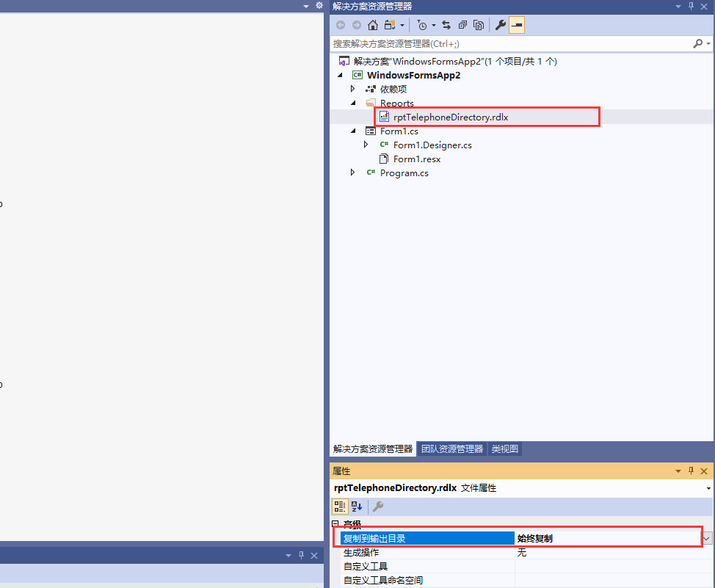Screen dimensions: 715x588
Task: Expand Form1.Designer.cs node
Action: (366, 145)
